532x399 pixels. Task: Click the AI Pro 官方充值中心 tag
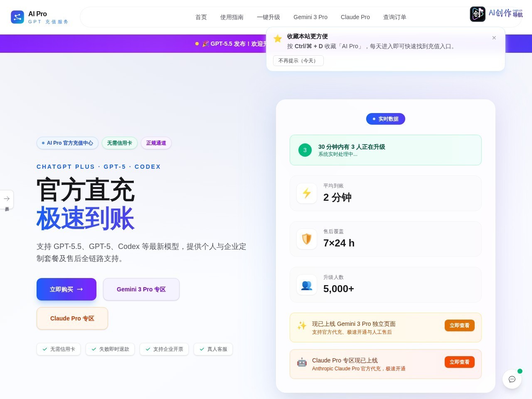(67, 143)
